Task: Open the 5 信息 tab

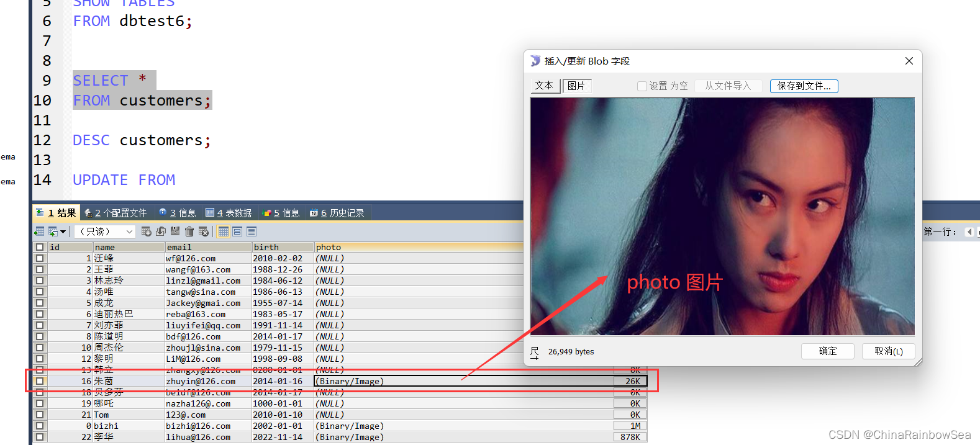Action: [x=281, y=213]
